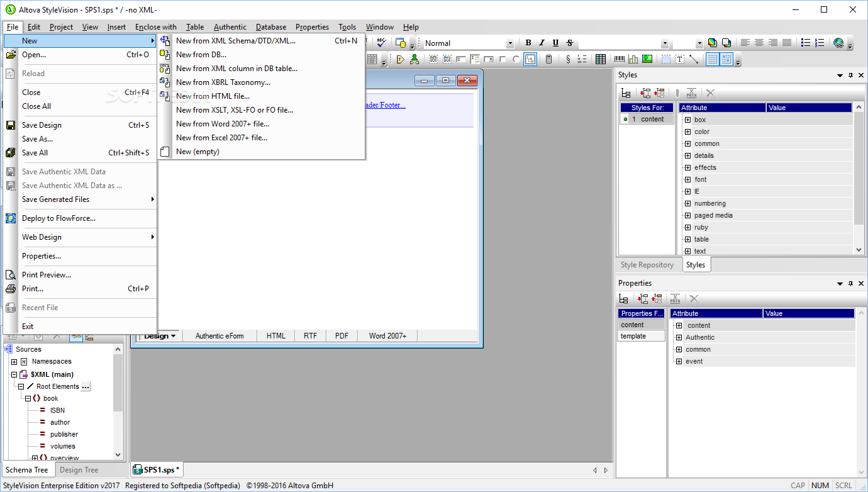Viewport: 868px width, 492px height.
Task: Insert table icon in toolbar
Action: coord(601,59)
